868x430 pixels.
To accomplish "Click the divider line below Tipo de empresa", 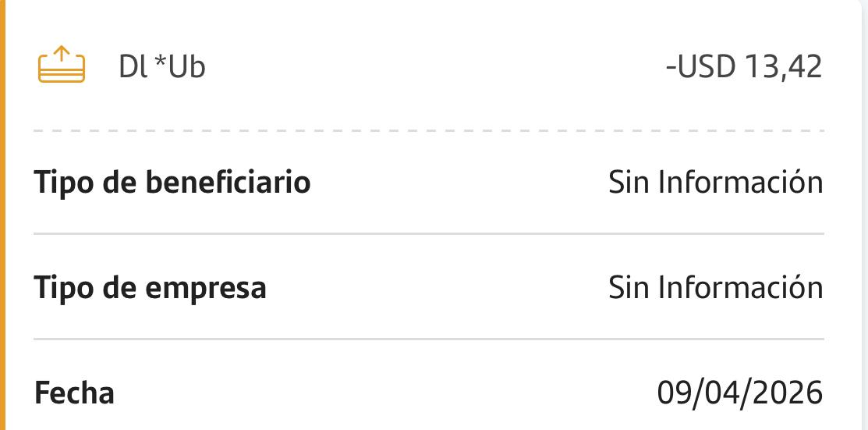I will point(429,339).
